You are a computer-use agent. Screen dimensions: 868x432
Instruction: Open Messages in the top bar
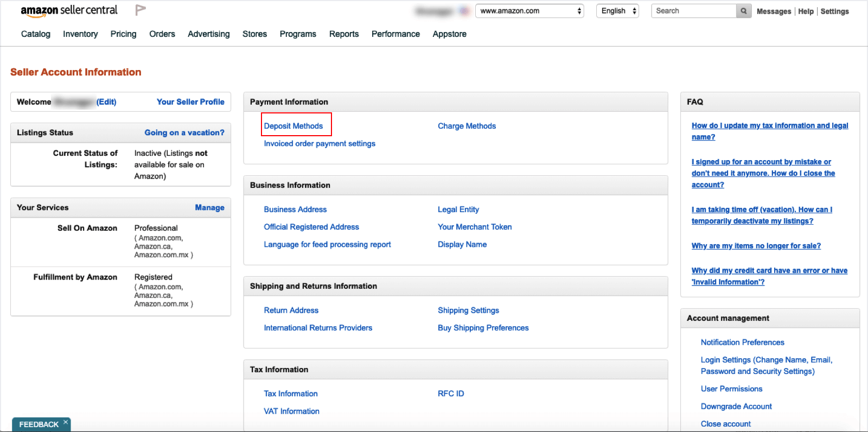point(774,11)
